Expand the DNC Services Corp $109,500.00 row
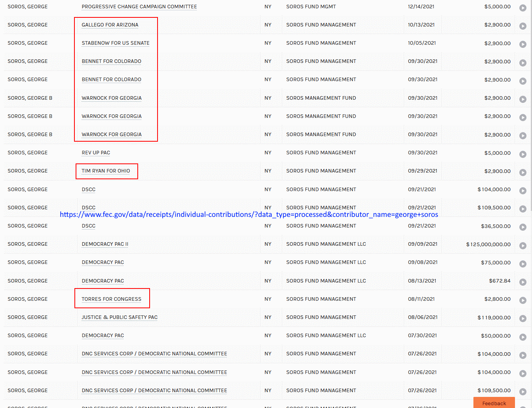This screenshot has width=532, height=408. click(x=523, y=392)
